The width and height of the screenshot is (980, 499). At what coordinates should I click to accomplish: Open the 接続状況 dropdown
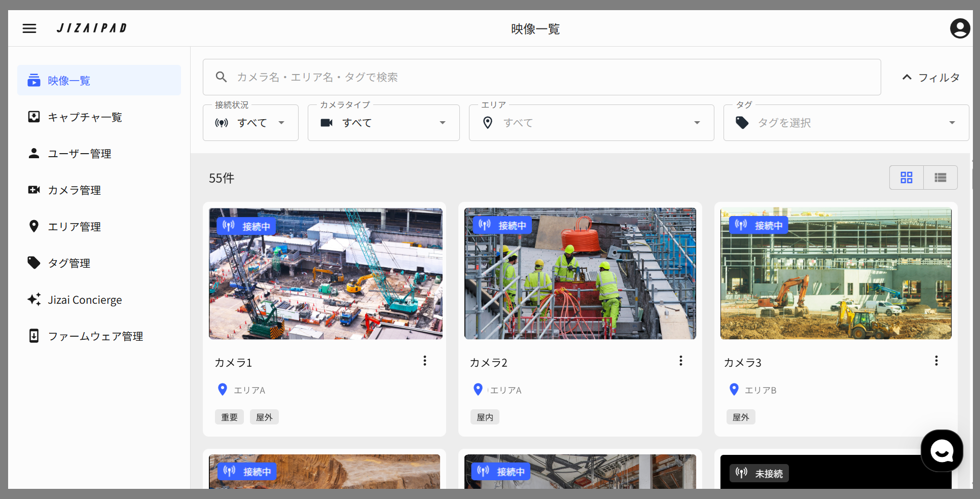click(250, 123)
